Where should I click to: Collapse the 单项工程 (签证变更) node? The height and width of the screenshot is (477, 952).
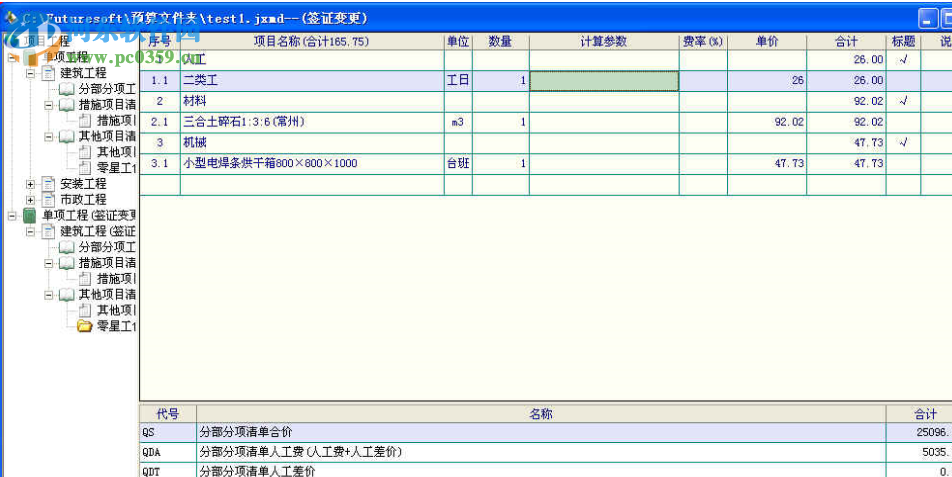pos(12,215)
